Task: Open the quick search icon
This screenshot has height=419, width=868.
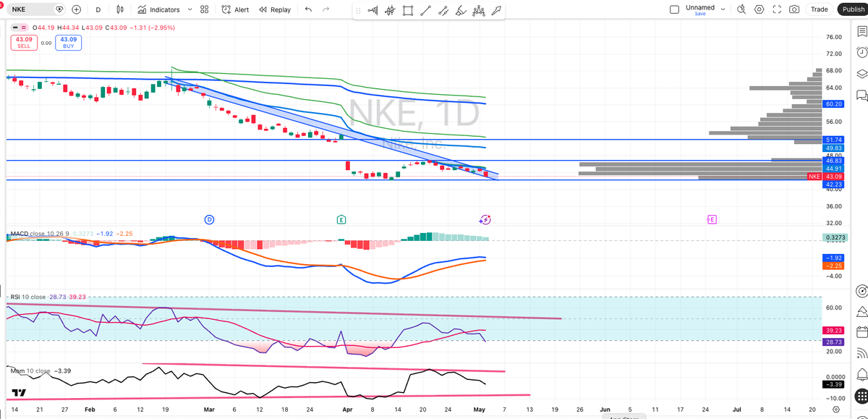Action: click(741, 9)
